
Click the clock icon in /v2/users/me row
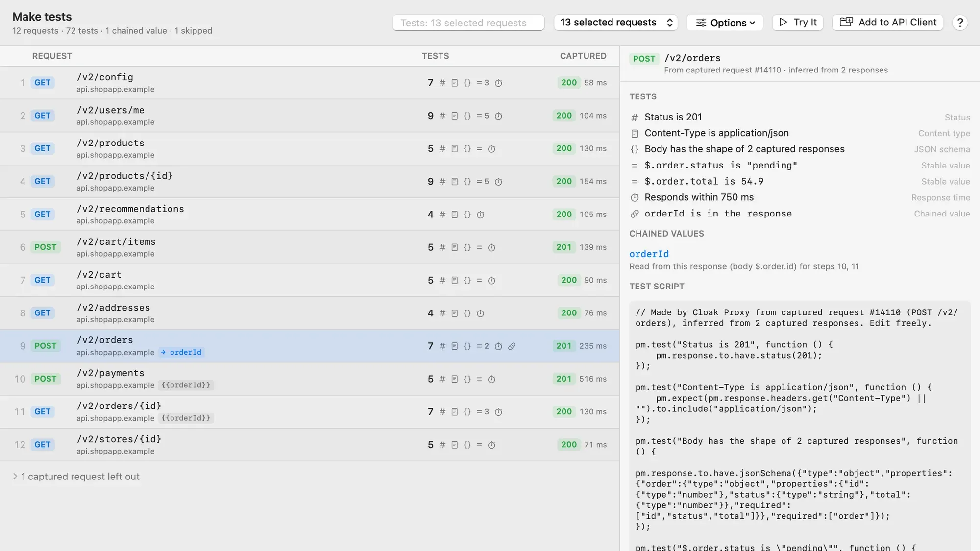498,116
